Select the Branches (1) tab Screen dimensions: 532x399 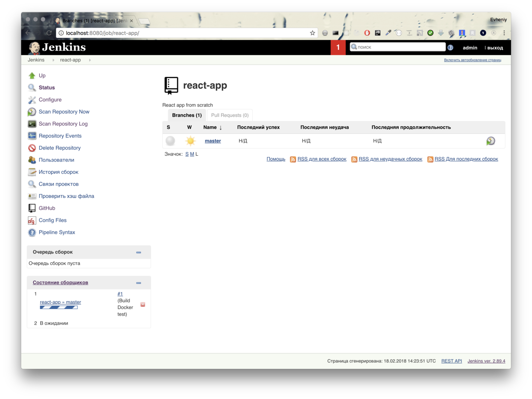[x=187, y=115]
